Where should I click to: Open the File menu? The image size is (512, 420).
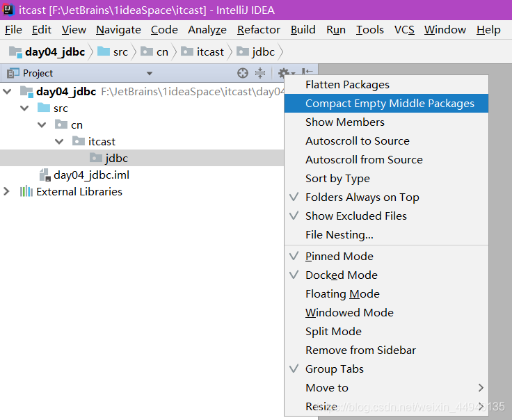13,30
